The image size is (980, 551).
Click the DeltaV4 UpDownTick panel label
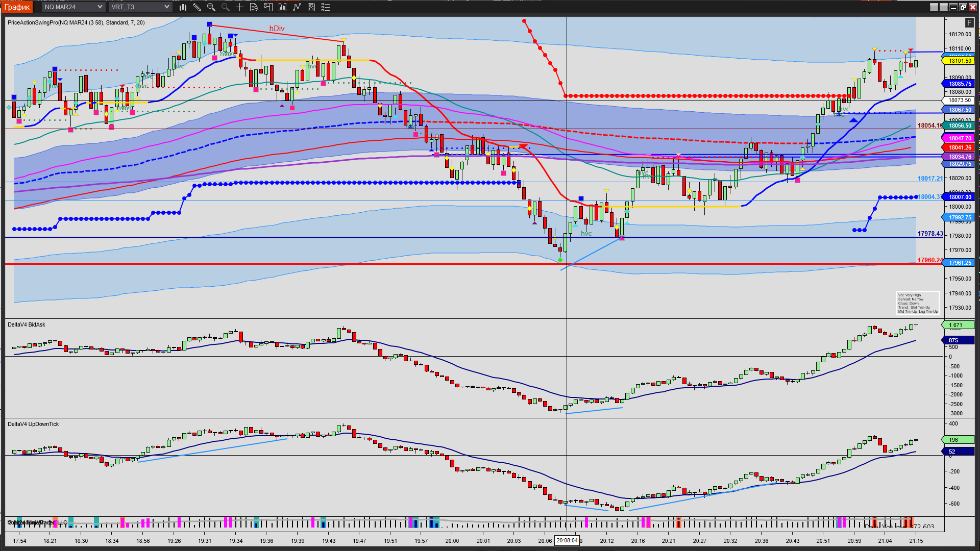coord(33,424)
